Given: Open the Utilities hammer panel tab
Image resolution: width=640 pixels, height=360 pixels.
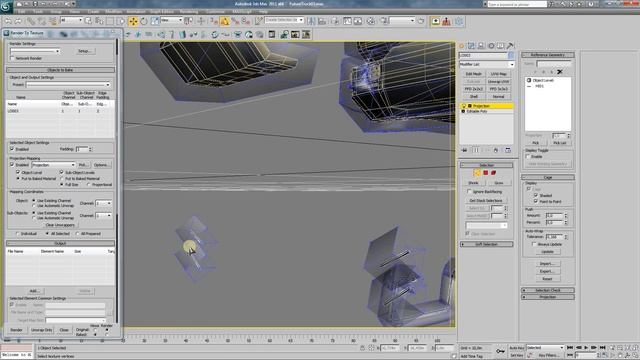Looking at the screenshot, I should 511,46.
